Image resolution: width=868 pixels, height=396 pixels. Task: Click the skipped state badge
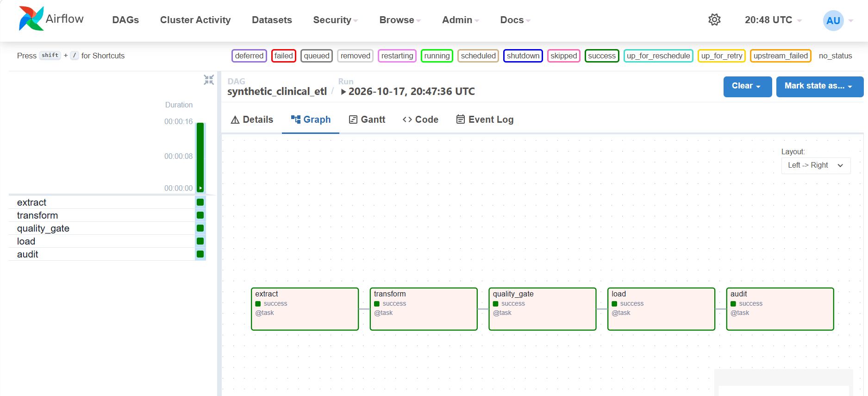(x=564, y=56)
